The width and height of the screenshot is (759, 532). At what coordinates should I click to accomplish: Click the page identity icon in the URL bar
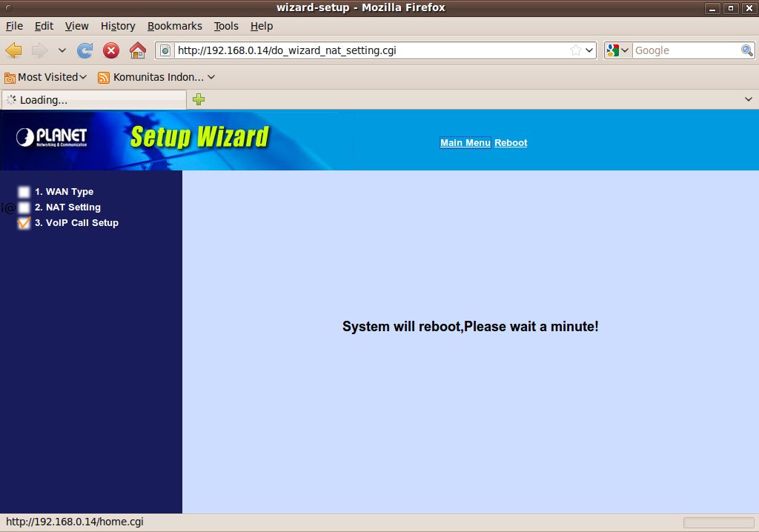coord(165,50)
